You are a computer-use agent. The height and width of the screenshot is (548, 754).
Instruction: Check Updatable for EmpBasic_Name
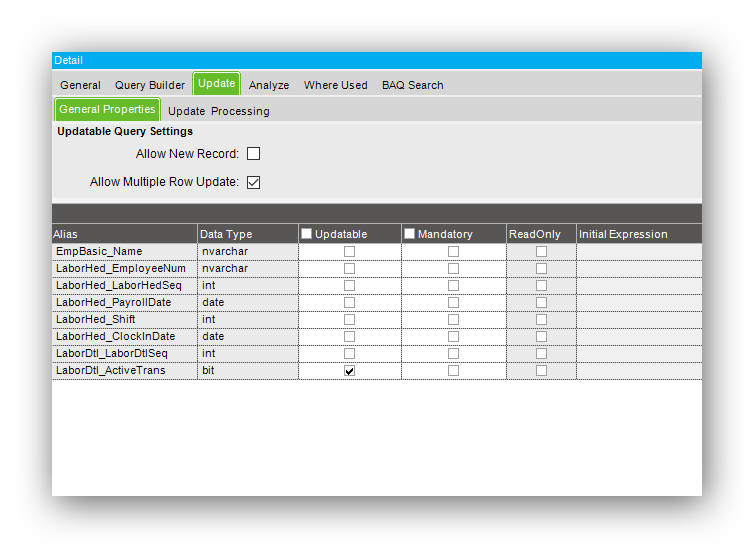[x=350, y=251]
